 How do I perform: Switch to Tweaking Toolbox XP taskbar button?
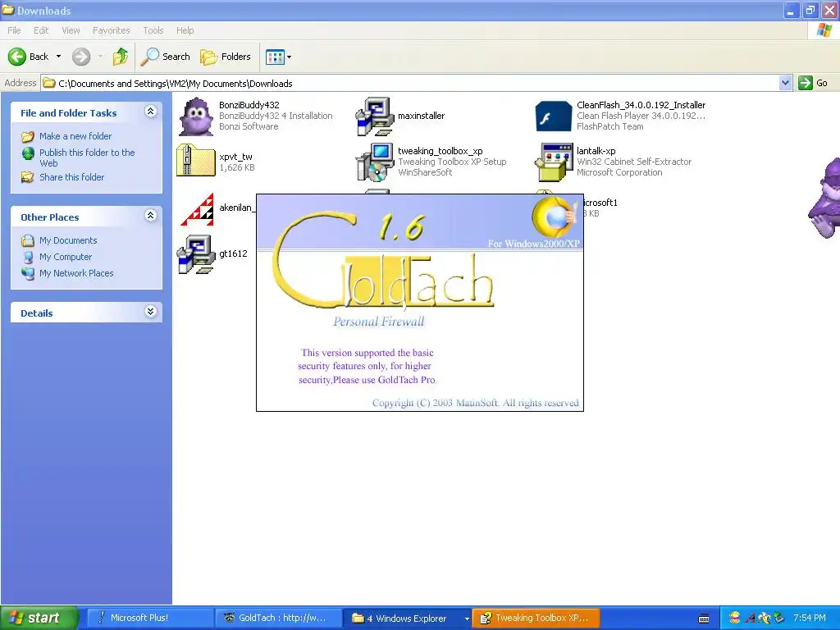click(536, 618)
